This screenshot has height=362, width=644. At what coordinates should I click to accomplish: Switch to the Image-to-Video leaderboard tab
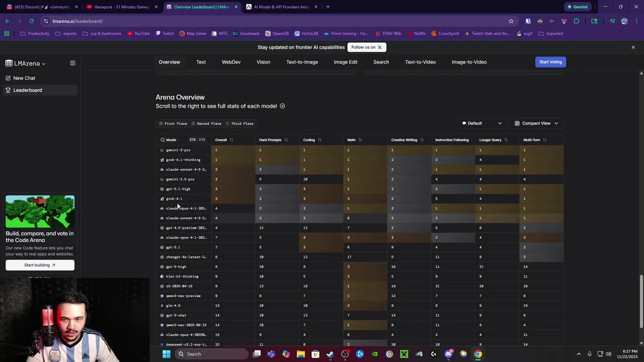coord(469,62)
